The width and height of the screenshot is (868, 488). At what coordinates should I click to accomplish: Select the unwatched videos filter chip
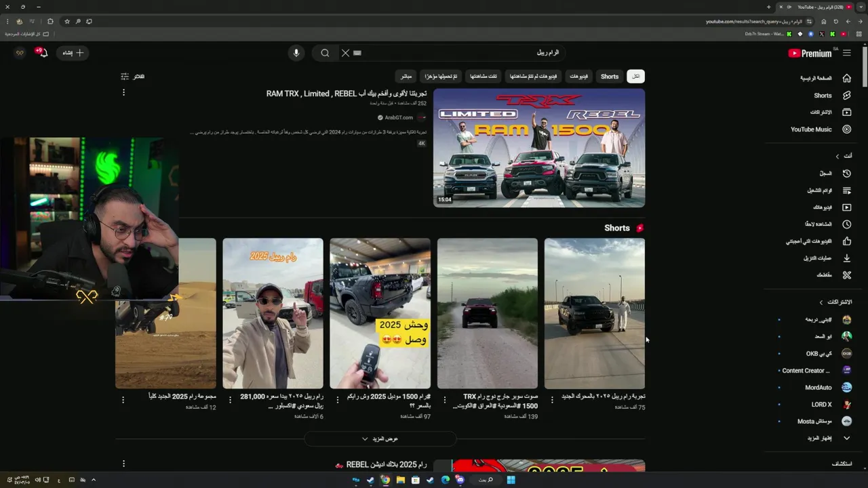(533, 77)
